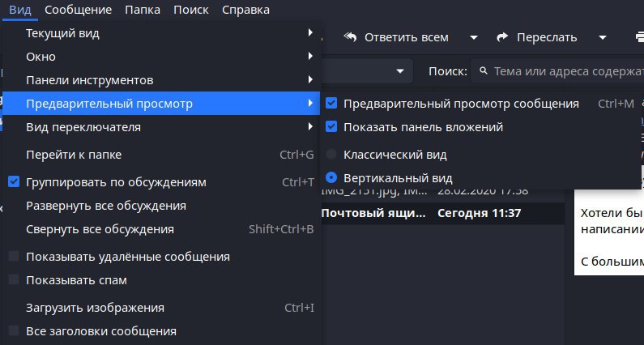
Task: Click the Сегодня 11:37 date cell
Action: coord(480,213)
